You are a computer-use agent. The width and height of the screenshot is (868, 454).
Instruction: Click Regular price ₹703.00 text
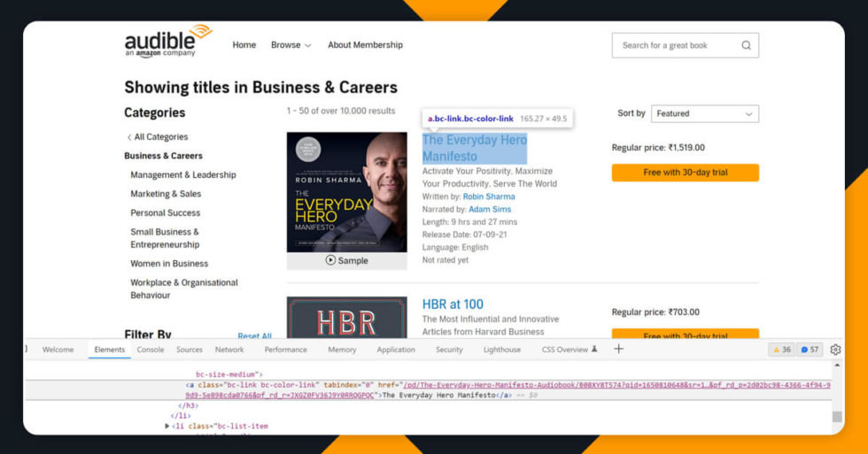tap(655, 312)
